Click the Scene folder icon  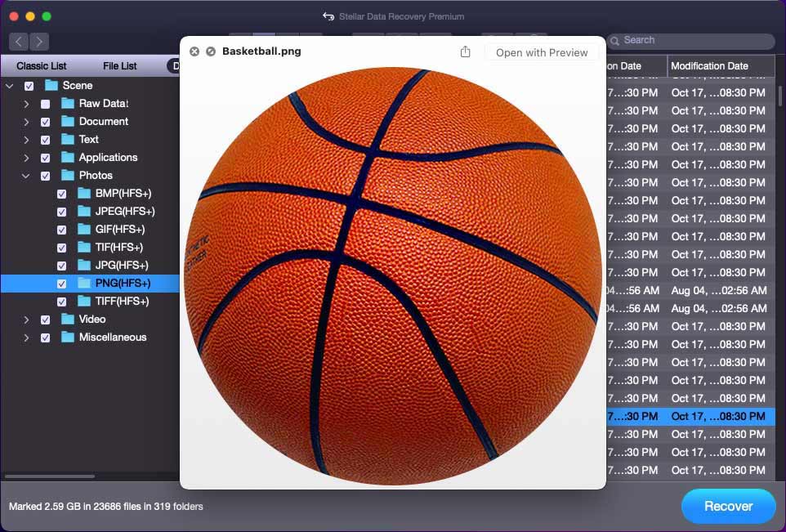point(51,85)
